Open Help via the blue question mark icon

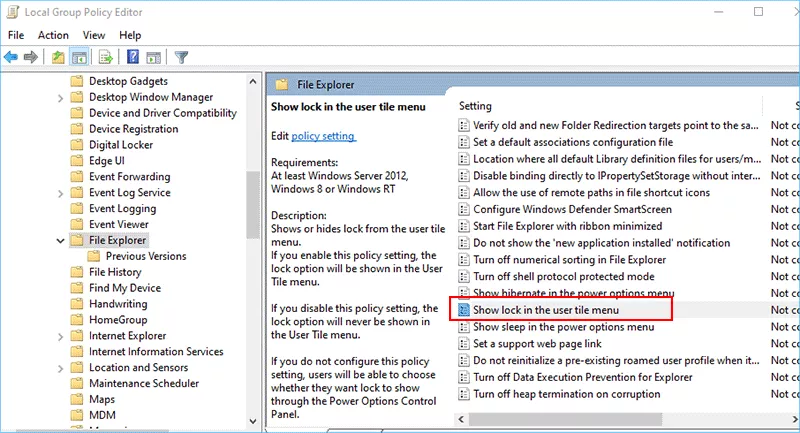(x=132, y=57)
